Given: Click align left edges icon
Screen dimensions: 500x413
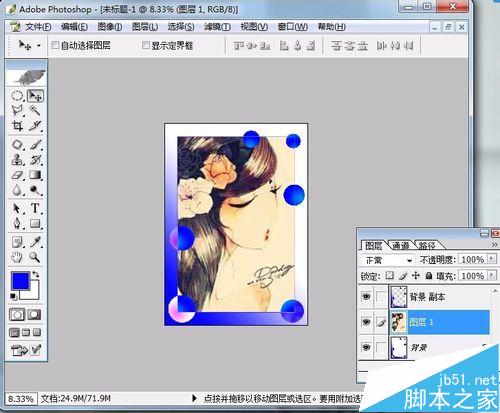Looking at the screenshot, I should [284, 46].
